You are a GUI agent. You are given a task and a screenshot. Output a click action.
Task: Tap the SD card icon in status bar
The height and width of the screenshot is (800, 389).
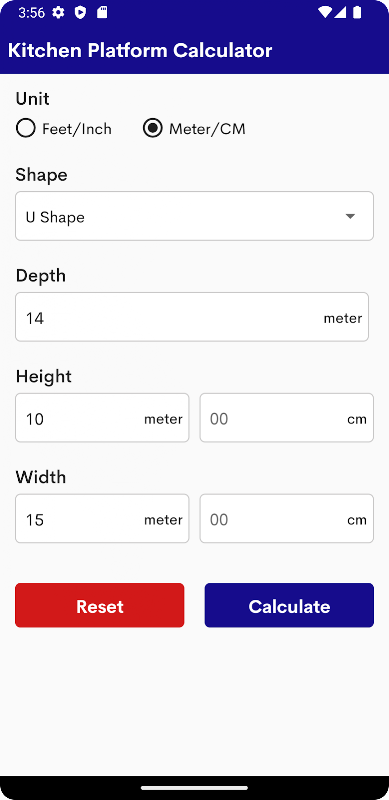(102, 13)
